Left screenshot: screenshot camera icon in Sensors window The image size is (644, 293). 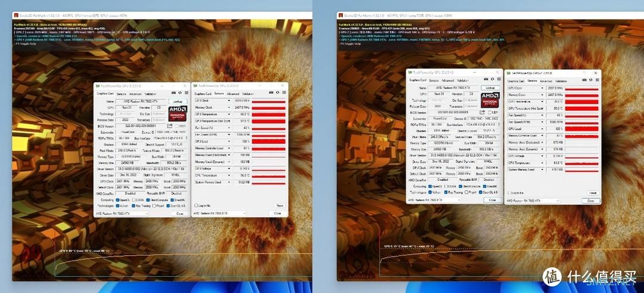point(271,92)
